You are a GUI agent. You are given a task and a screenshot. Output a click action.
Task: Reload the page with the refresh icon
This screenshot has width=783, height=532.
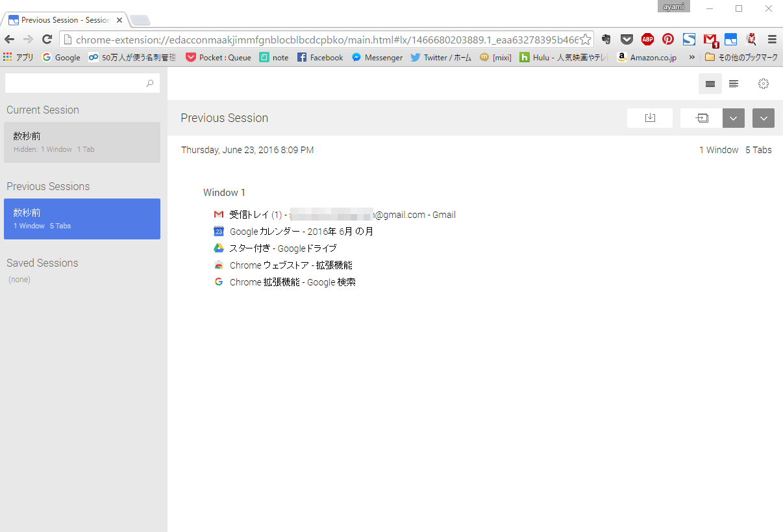pos(47,39)
